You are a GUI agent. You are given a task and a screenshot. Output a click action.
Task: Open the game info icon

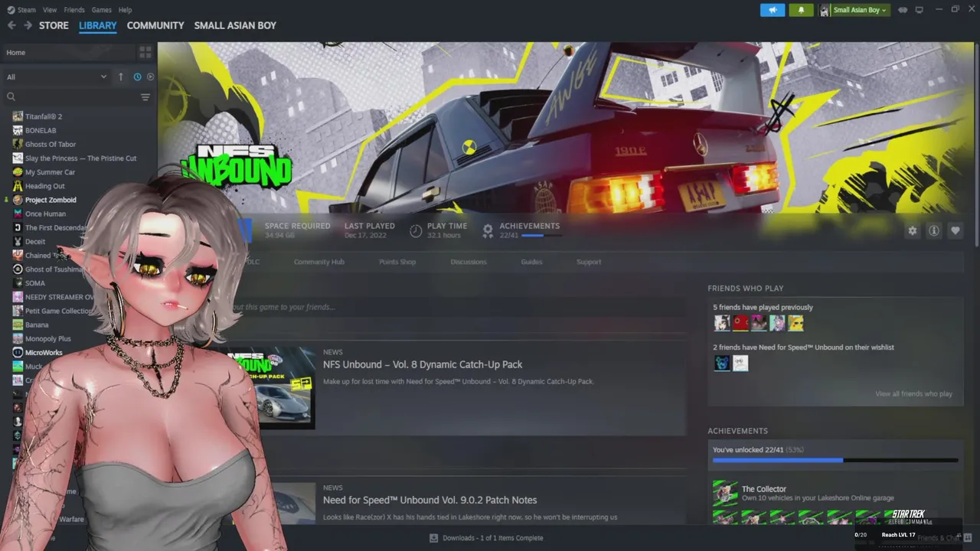pyautogui.click(x=933, y=230)
